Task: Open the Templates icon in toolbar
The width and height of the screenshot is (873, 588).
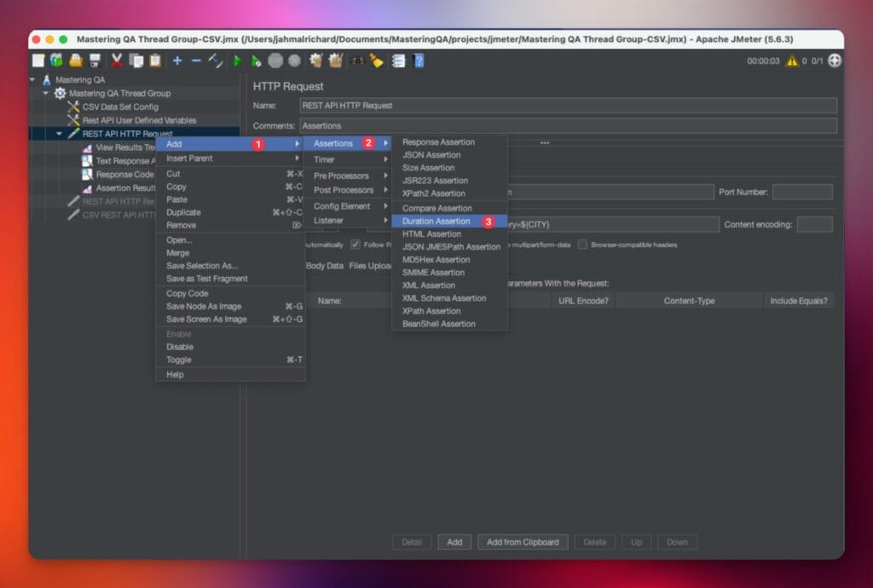Action: 56,61
